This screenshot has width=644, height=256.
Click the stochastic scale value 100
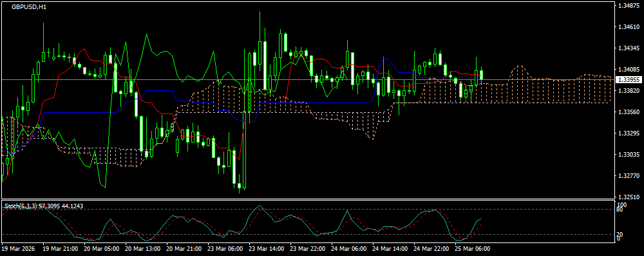[x=622, y=204]
